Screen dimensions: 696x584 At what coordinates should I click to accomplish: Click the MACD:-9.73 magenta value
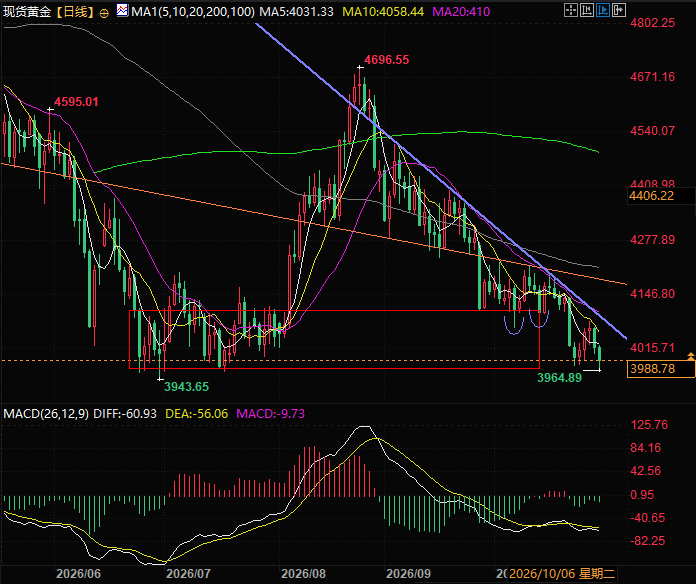(x=271, y=414)
